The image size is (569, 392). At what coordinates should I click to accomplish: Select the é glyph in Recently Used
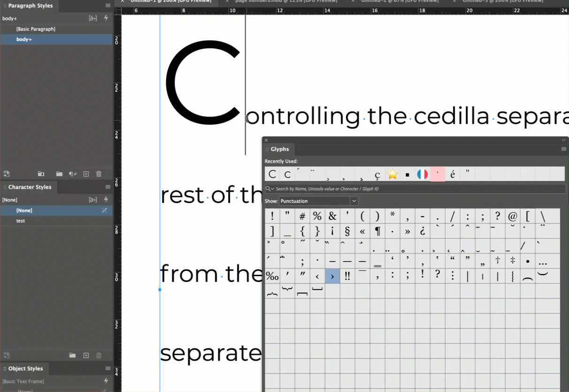pos(453,174)
